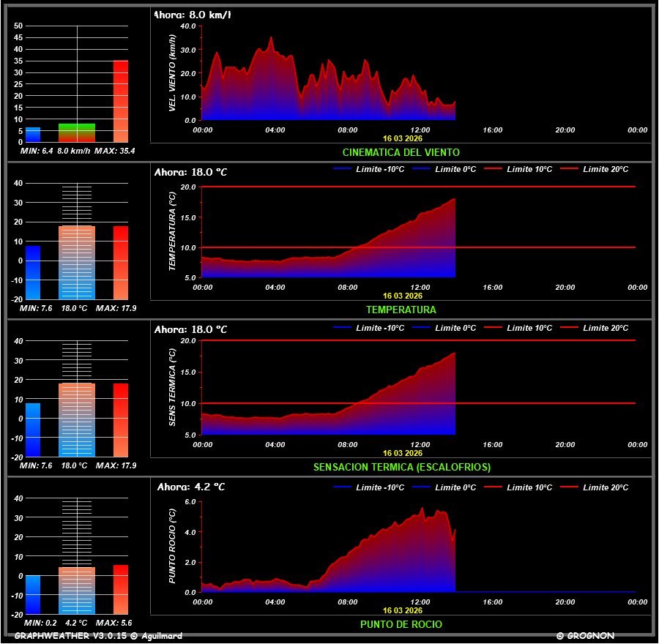Click the GRAPHWEATHER V3.0.15 footer text
Screen dimensions: 659x644
(x=98, y=636)
